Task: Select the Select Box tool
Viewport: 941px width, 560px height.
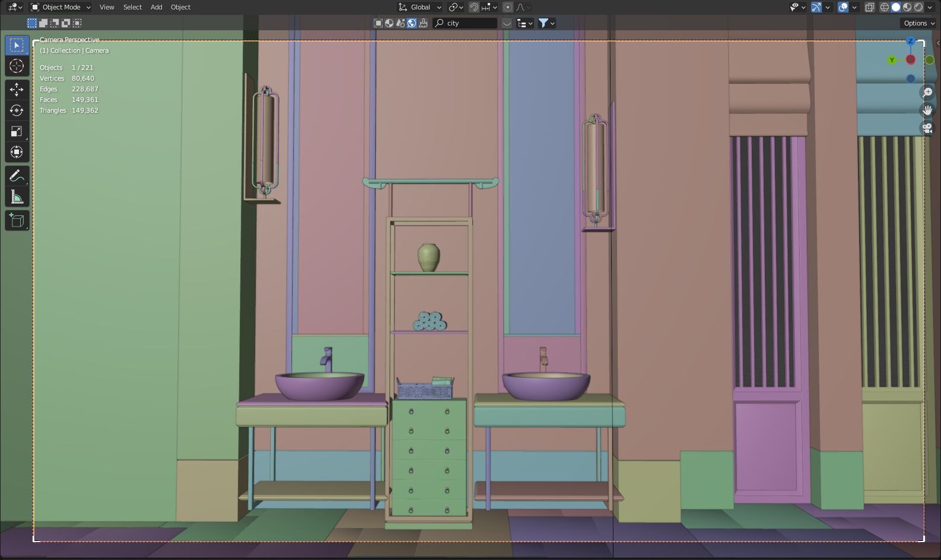Action: 17,46
